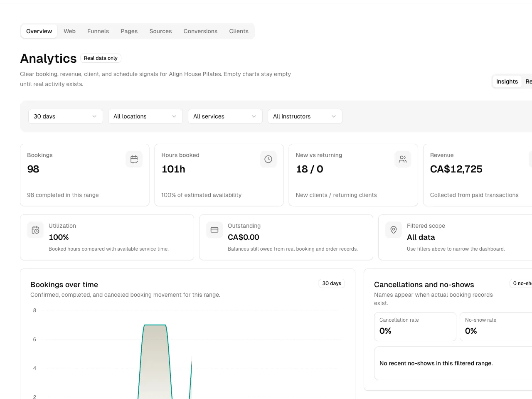Click the clock icon on Hours booked card
Image resolution: width=532 pixels, height=399 pixels.
point(268,159)
